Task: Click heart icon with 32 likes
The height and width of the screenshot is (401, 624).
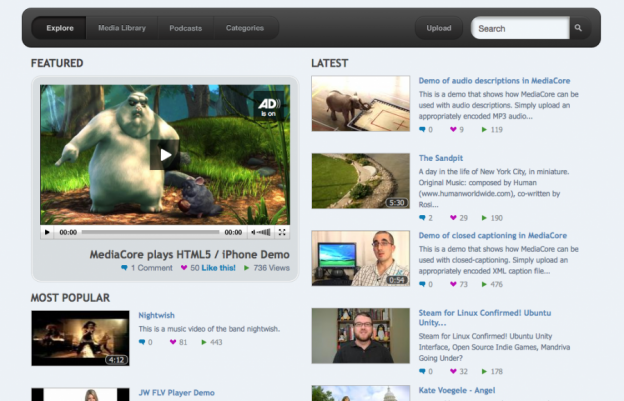Action: 453,371
